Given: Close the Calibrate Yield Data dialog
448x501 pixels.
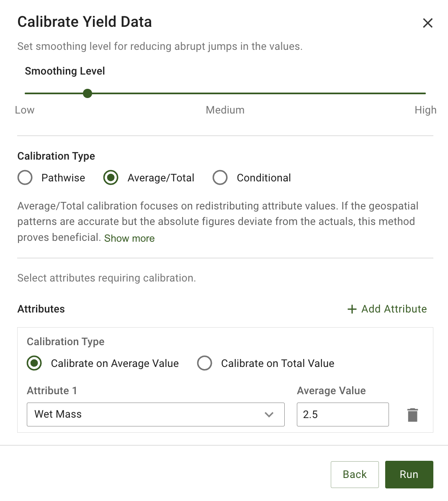Looking at the screenshot, I should (427, 23).
